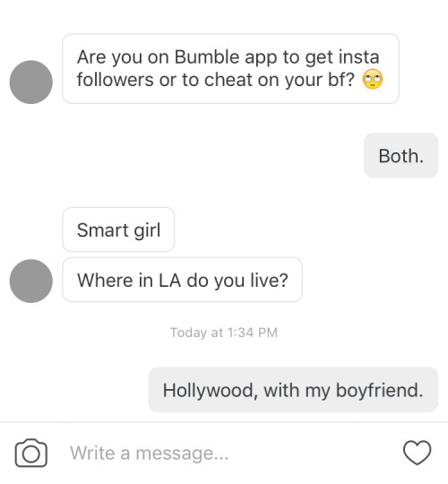This screenshot has height=484, width=448.
Task: Tap avatar next to 'Where in LA' message
Action: [x=31, y=281]
